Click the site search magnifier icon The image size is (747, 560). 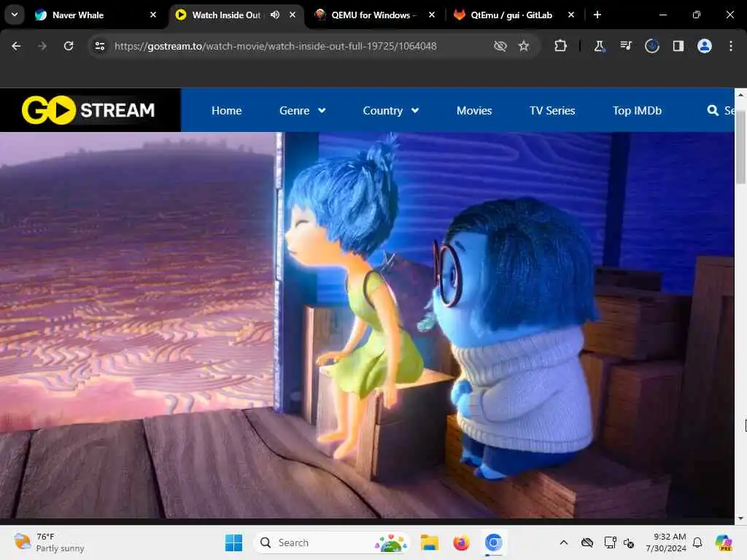tap(713, 111)
